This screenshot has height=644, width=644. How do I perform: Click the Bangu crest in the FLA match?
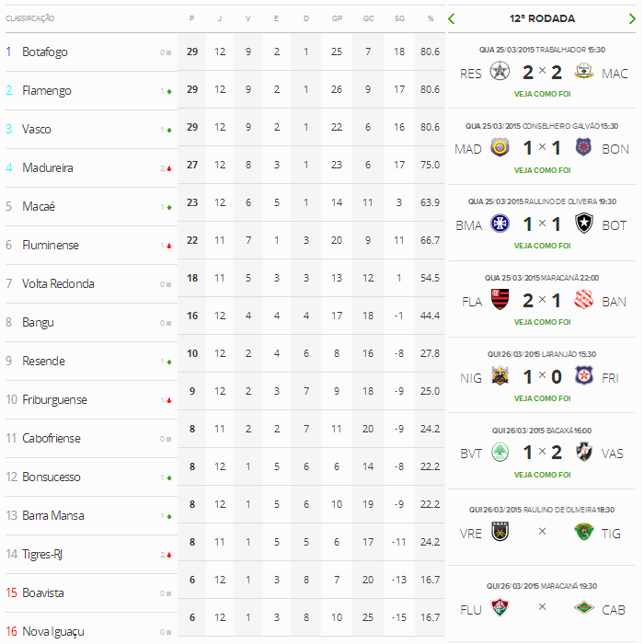(583, 301)
